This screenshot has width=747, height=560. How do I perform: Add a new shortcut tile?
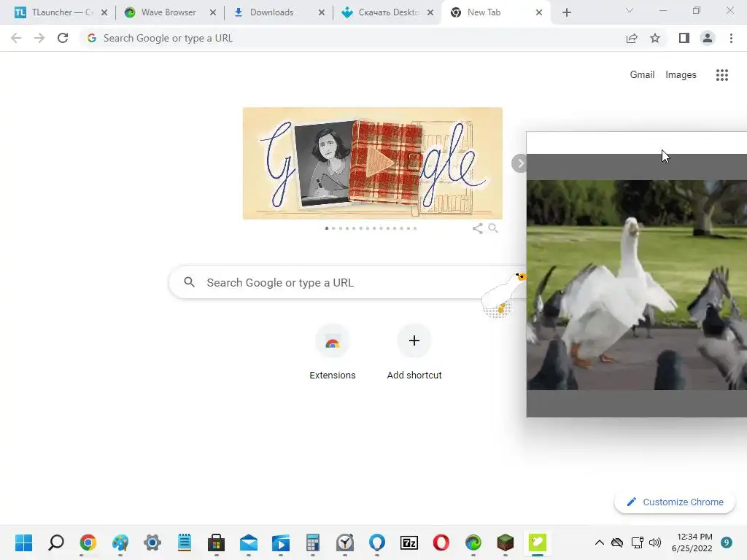pyautogui.click(x=414, y=352)
